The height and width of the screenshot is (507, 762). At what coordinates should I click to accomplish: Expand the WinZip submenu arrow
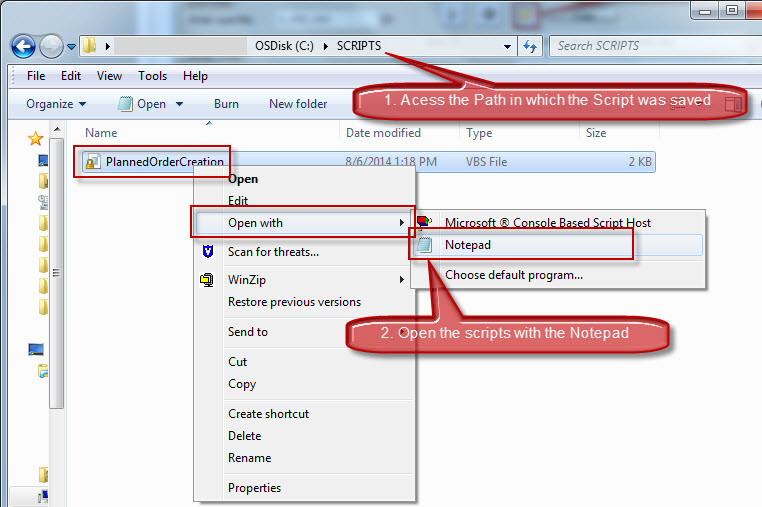[x=401, y=280]
